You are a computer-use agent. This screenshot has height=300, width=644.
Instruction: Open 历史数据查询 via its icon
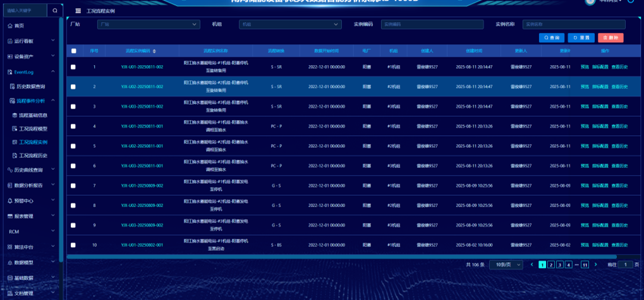(12, 87)
